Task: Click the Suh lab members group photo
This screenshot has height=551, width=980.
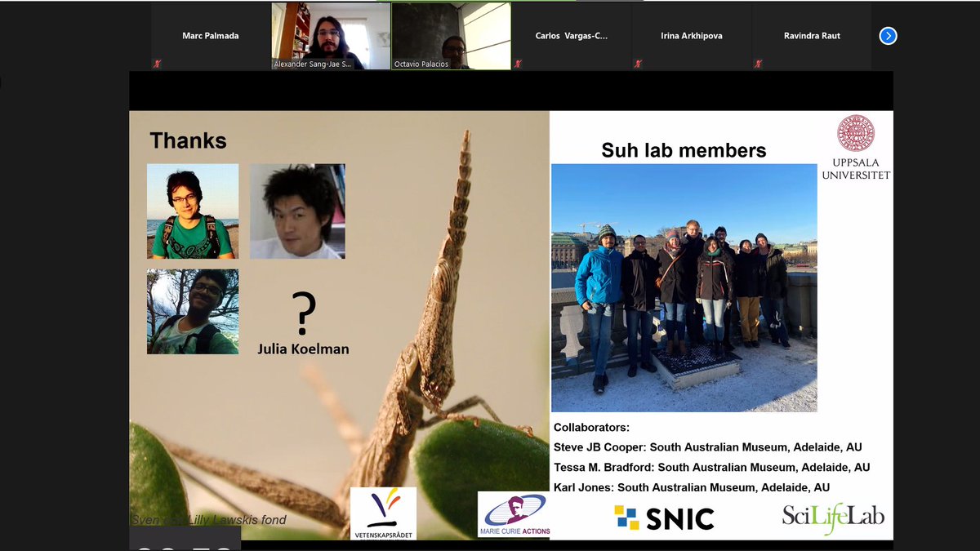Action: [x=684, y=287]
